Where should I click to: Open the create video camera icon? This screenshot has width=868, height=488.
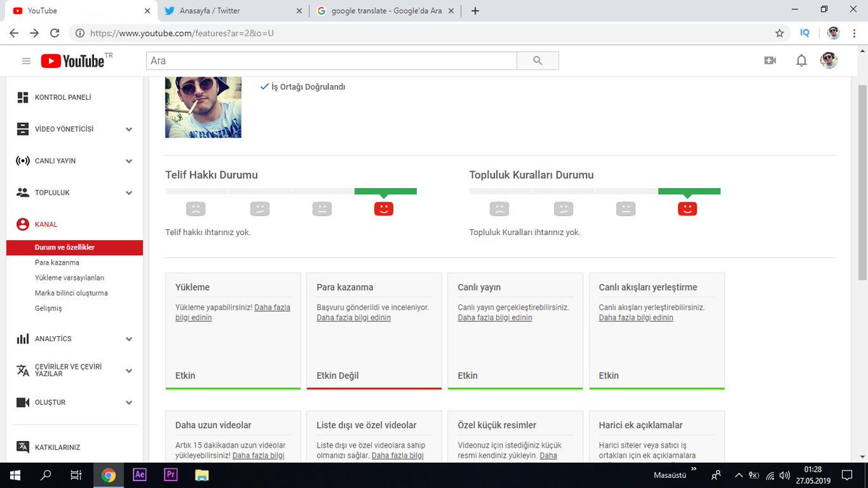(770, 61)
